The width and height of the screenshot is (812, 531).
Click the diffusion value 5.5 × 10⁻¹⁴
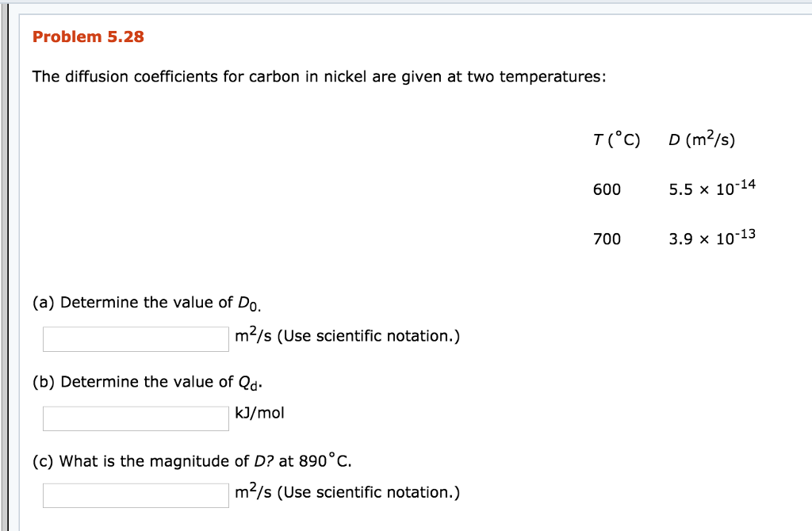(x=711, y=189)
